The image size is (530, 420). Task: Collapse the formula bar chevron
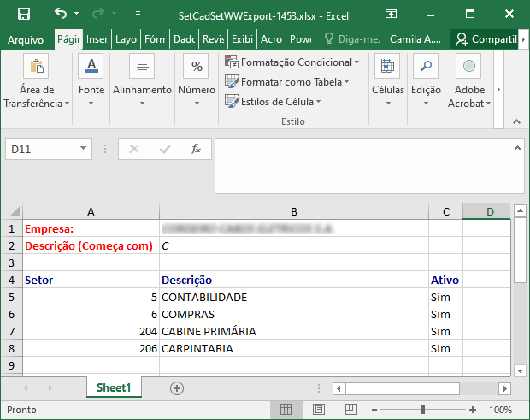tap(517, 148)
